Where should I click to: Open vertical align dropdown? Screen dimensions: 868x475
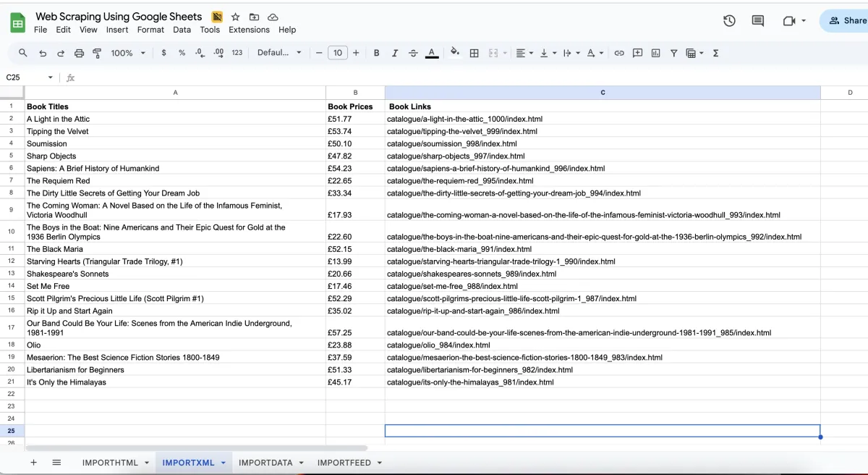[548, 53]
